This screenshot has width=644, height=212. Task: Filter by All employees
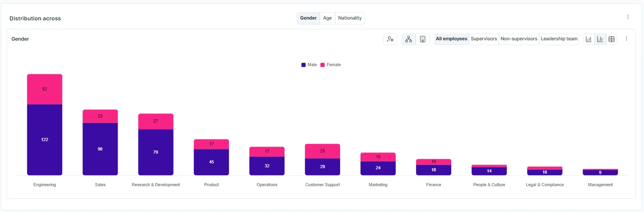pos(452,39)
